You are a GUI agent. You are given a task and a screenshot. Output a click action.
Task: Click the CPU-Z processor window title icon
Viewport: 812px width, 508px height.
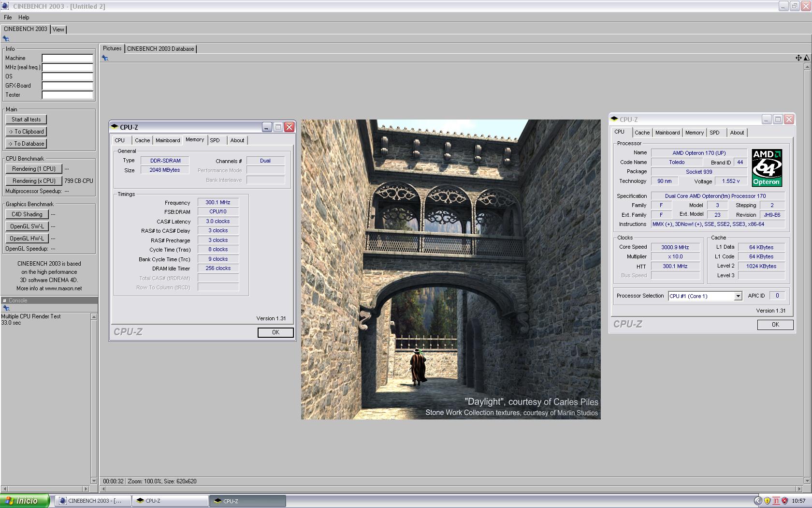pyautogui.click(x=614, y=119)
